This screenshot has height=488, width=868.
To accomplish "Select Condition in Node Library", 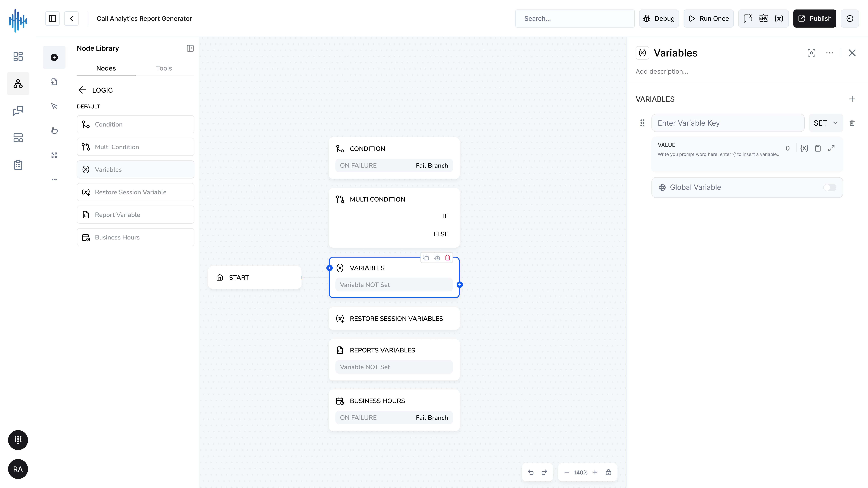I will pyautogui.click(x=135, y=124).
